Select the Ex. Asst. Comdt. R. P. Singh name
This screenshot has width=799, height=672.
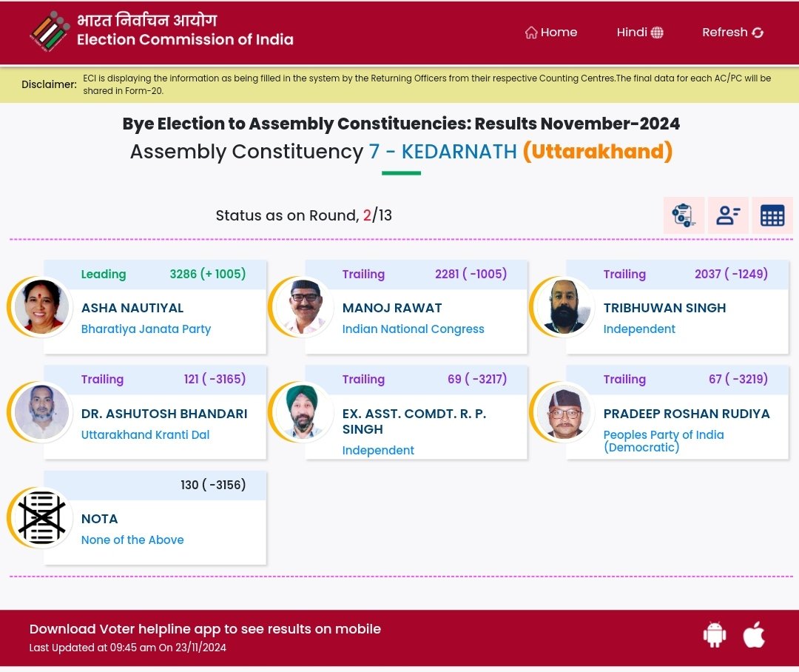[414, 421]
